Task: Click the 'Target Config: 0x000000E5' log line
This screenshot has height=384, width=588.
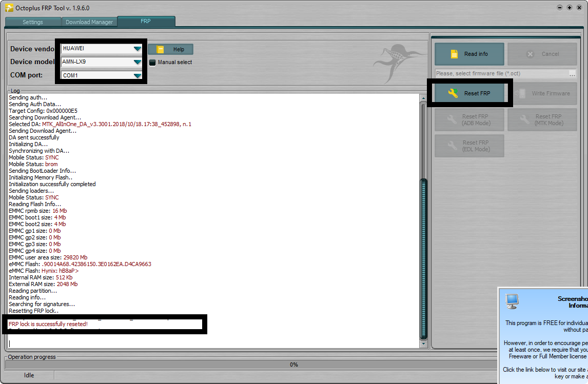Action: [43, 111]
